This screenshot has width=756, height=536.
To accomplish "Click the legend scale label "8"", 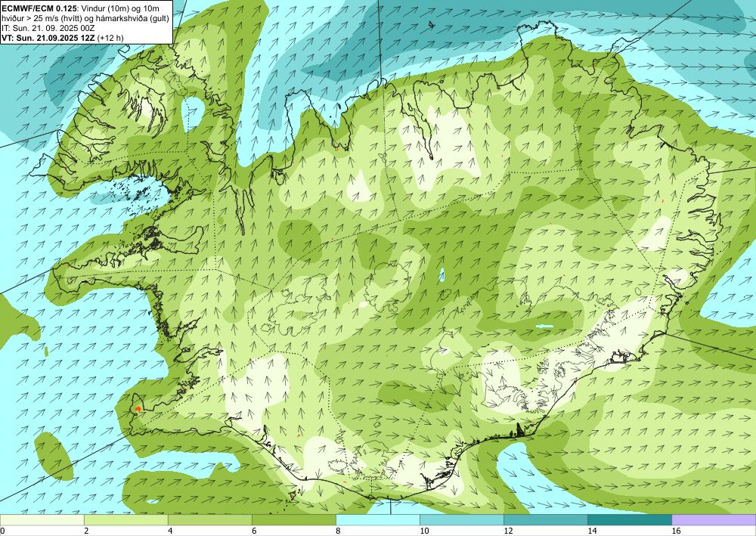I will tap(339, 531).
